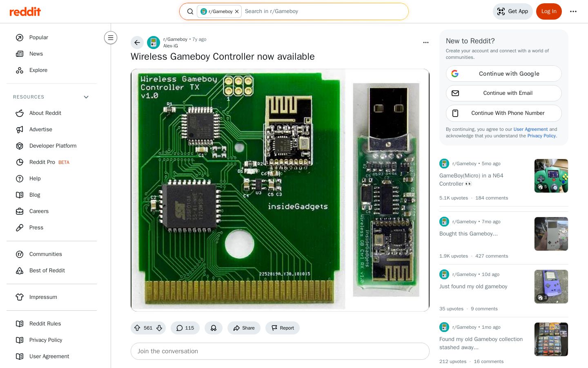Viewport: 588px width, 368px height.
Task: Click the Blog book icon
Action: pyautogui.click(x=20, y=195)
